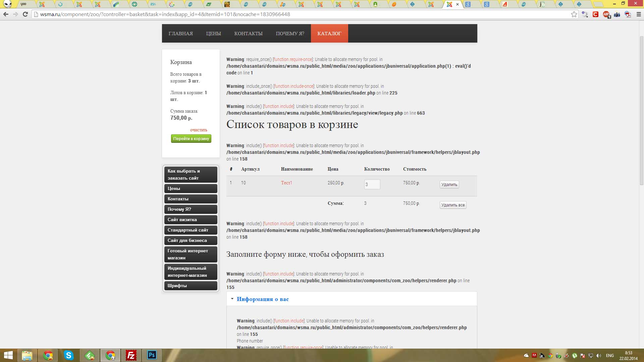Click the bookmark star icon

point(574,14)
